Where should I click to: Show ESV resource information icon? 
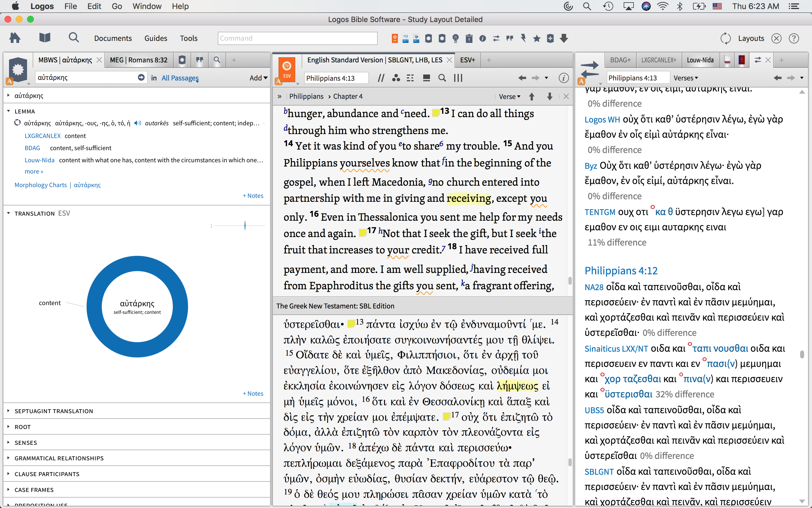point(563,78)
